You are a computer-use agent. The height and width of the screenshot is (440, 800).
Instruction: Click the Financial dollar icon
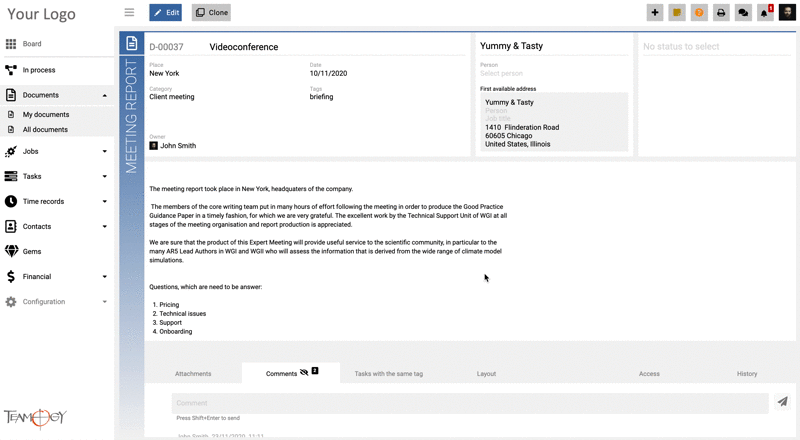click(x=11, y=277)
